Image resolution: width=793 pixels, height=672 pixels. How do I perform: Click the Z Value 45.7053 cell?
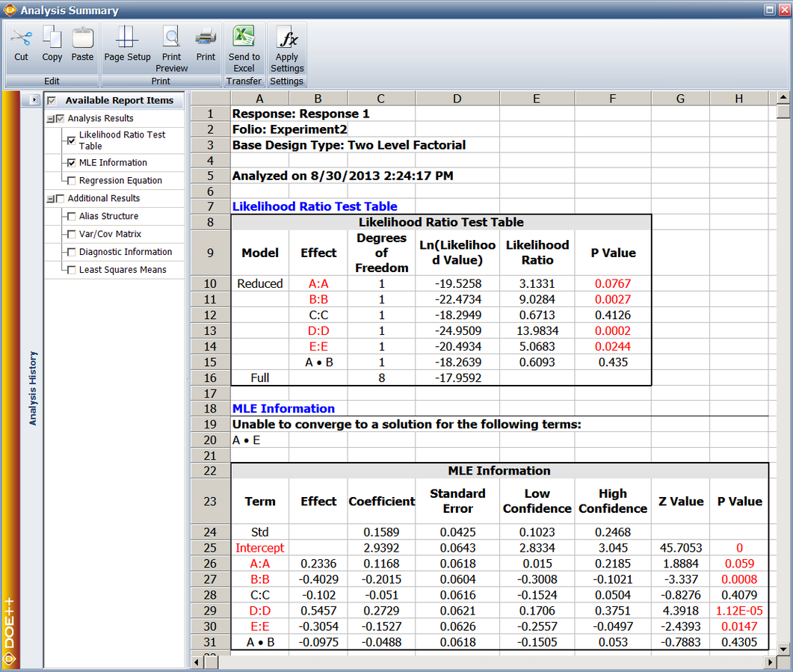coord(681,548)
